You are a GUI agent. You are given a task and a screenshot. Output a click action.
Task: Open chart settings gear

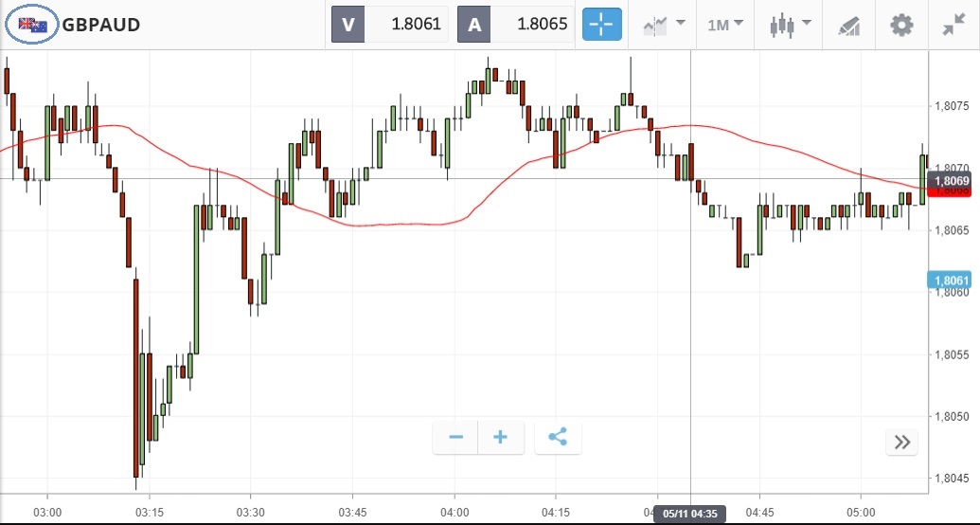coord(901,25)
